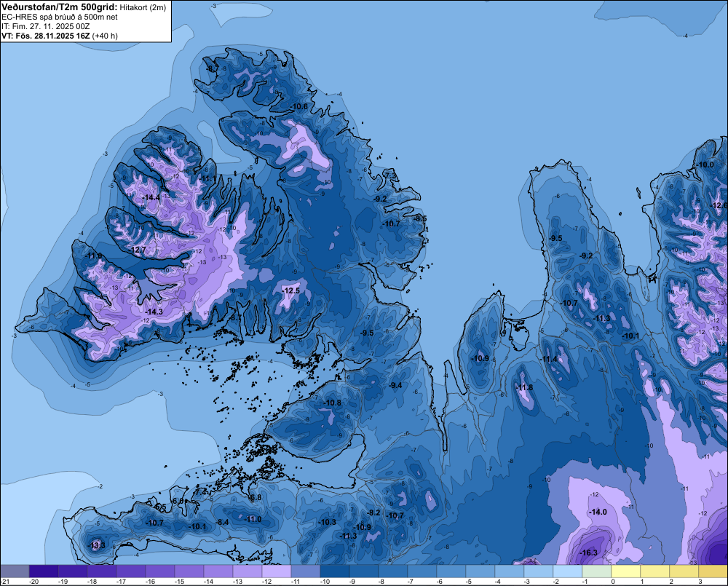
Task: Pick the legend swatch between -14 and -13
Action: coord(218,571)
